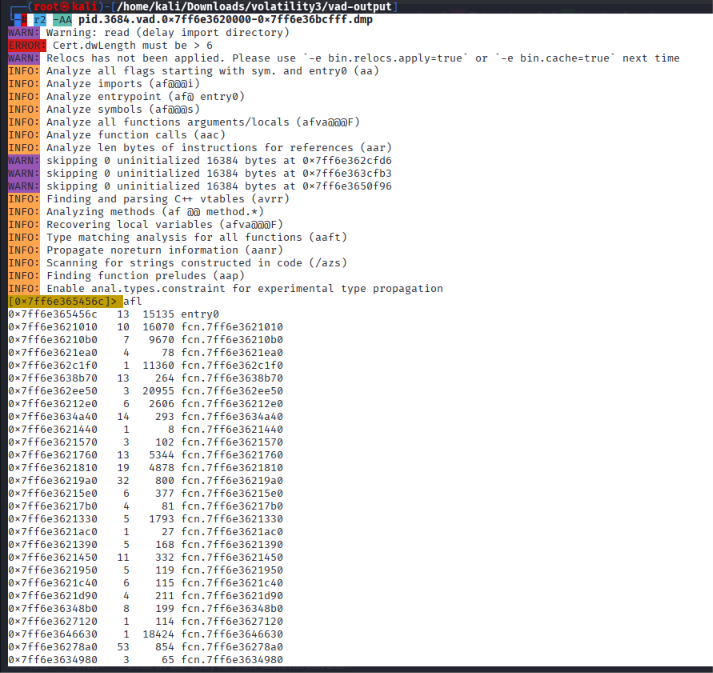713x673 pixels.
Task: Click 'Finding function preludes (aap)' line
Action: [x=145, y=276]
